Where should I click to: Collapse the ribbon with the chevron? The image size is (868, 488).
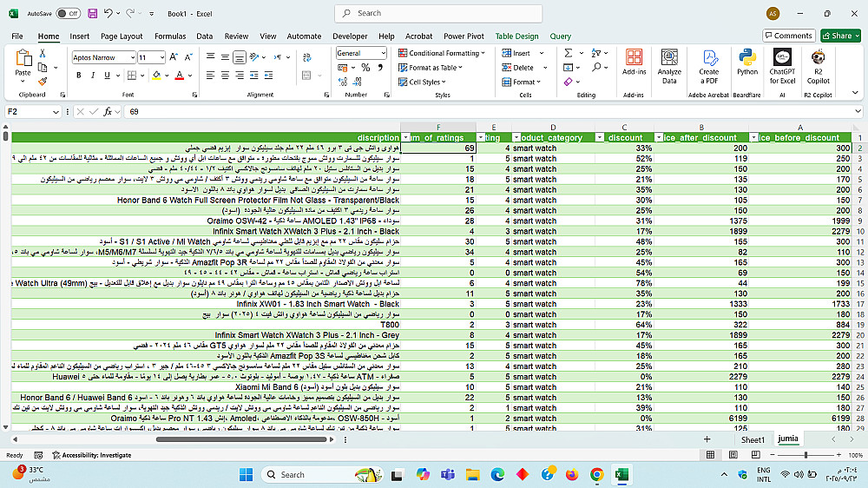(855, 93)
